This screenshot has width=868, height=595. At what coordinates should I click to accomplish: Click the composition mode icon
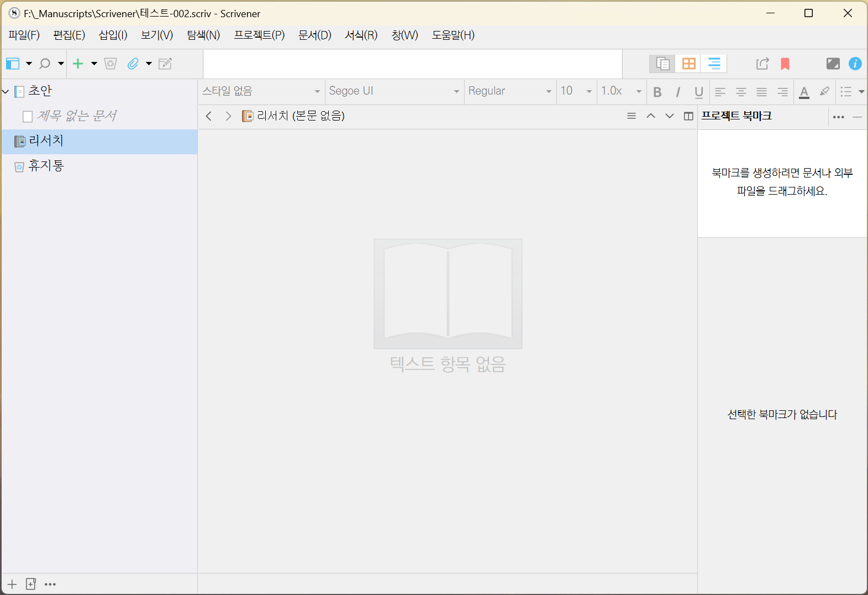point(833,64)
